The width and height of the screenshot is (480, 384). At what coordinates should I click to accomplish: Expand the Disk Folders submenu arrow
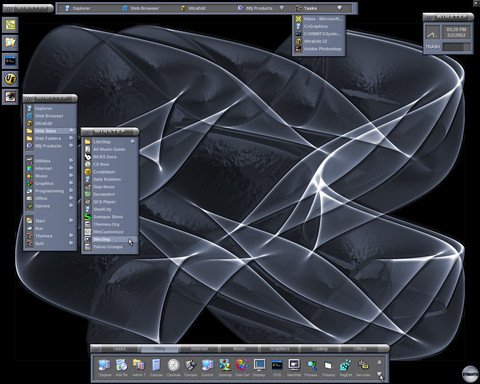pyautogui.click(x=71, y=138)
